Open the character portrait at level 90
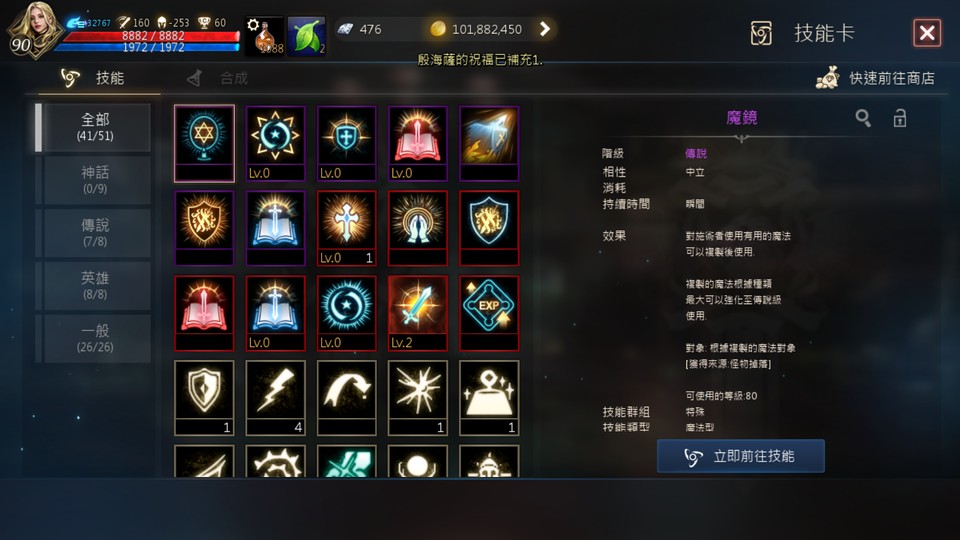Screen dimensions: 960x540 32,29
